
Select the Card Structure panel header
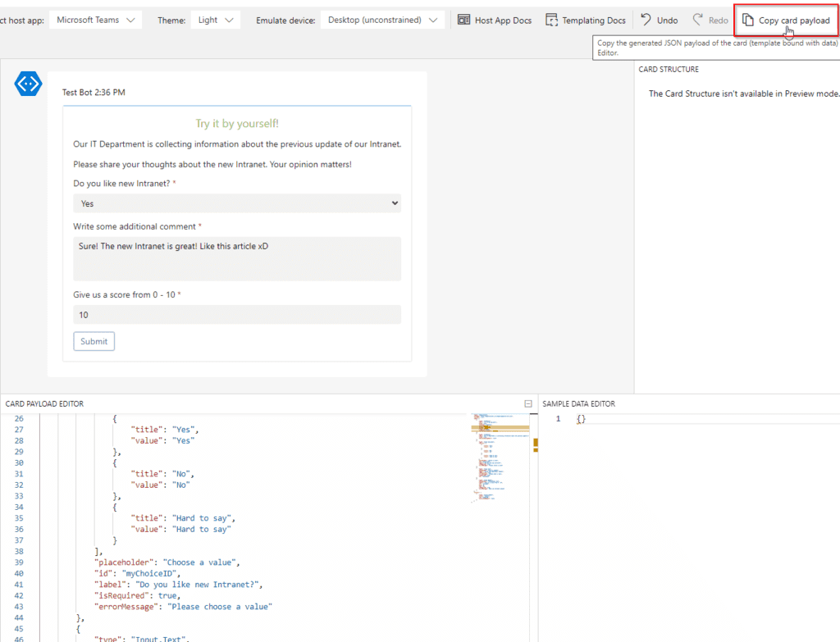point(669,70)
